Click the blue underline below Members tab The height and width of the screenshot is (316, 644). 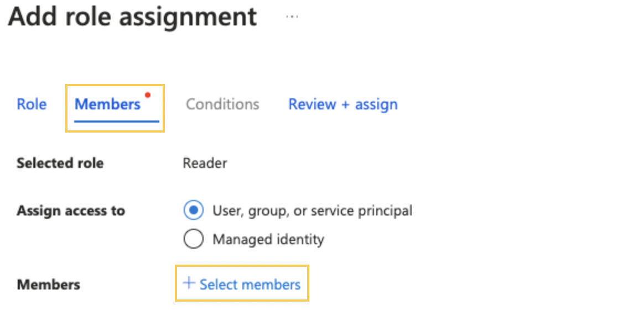(117, 122)
